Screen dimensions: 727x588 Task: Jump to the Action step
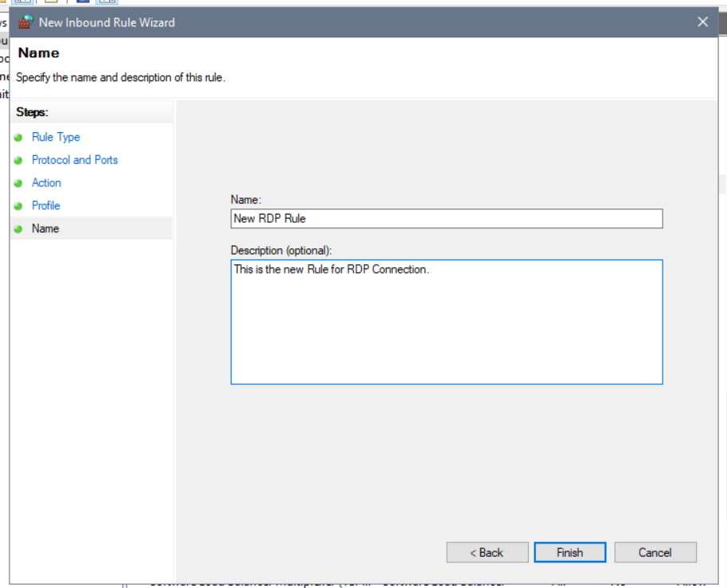pyautogui.click(x=46, y=183)
